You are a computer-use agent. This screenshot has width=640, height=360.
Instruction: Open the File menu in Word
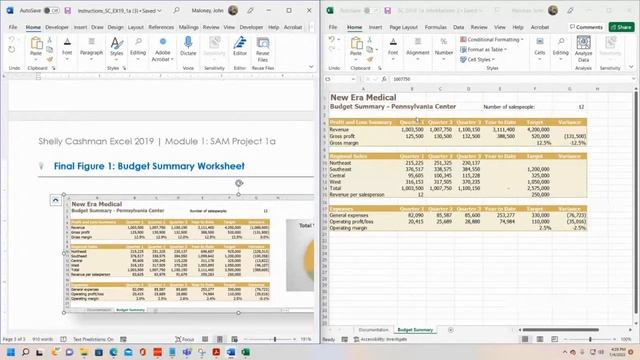[13, 27]
